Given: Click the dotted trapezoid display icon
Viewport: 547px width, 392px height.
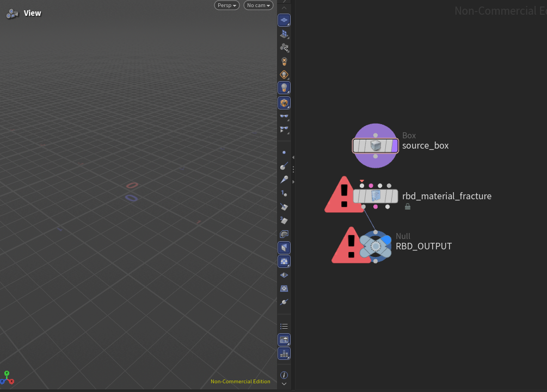Looking at the screenshot, I should (284, 289).
